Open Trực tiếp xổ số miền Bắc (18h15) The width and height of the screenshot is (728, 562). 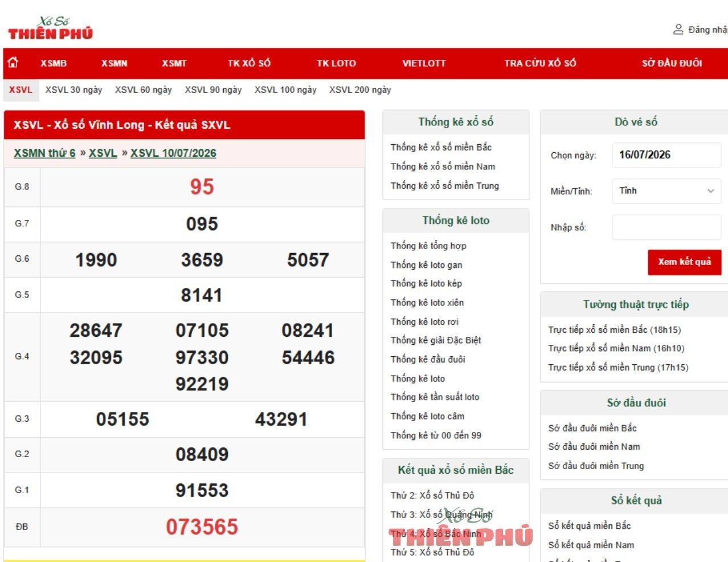pos(615,329)
